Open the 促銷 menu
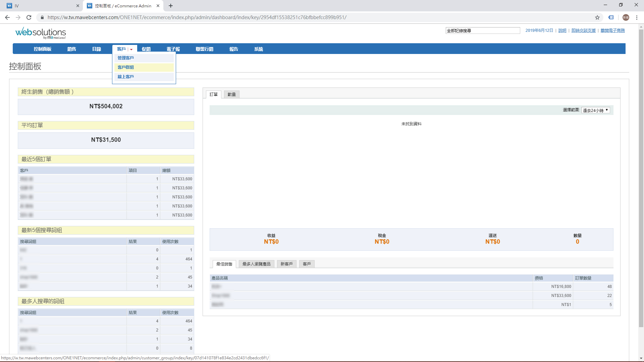644x362 pixels. (x=146, y=49)
